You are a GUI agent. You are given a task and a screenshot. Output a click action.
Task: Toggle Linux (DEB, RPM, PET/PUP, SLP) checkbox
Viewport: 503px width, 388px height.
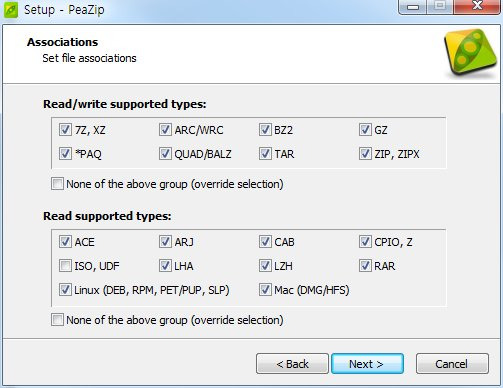tap(65, 290)
